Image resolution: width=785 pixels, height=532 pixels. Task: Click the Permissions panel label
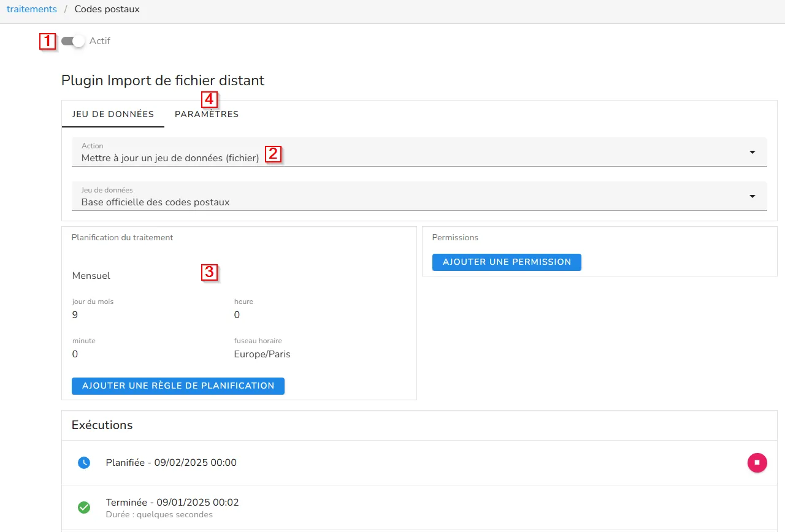click(455, 237)
